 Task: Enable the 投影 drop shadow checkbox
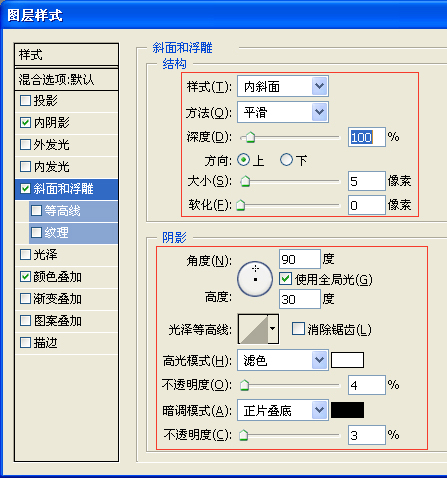pyautogui.click(x=25, y=100)
